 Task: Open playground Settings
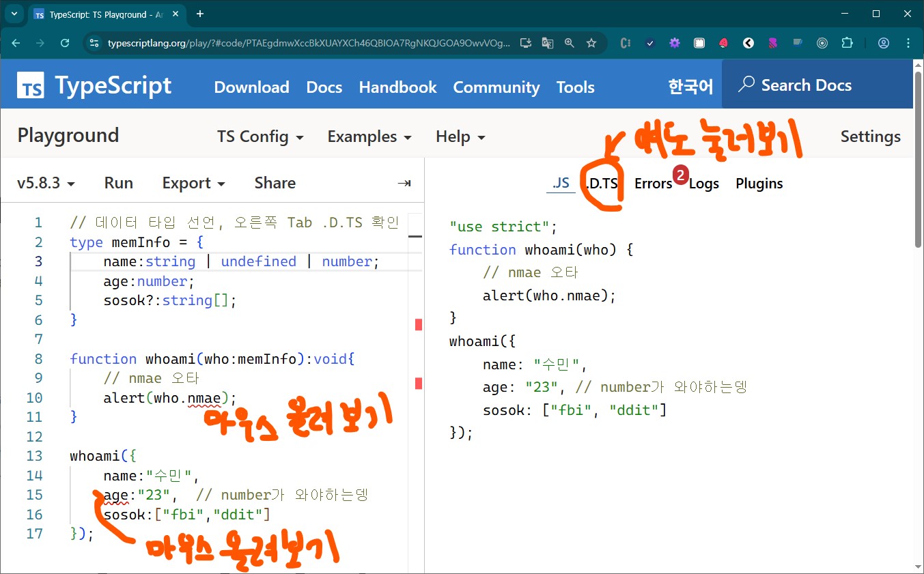[871, 137]
